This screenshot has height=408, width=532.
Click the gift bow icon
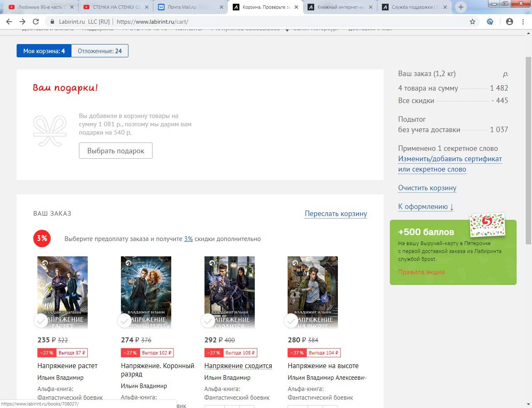[50, 131]
